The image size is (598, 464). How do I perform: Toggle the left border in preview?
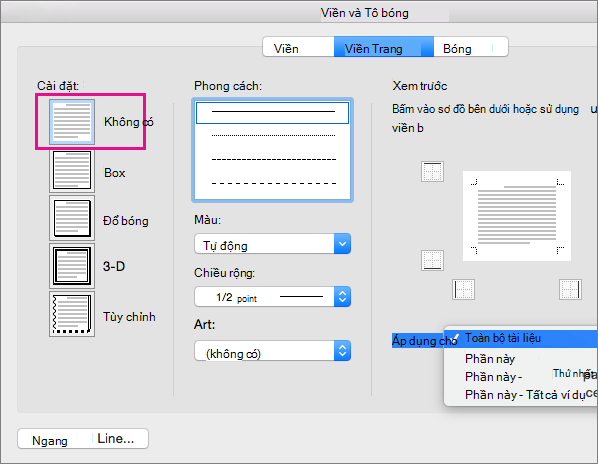coord(463,289)
